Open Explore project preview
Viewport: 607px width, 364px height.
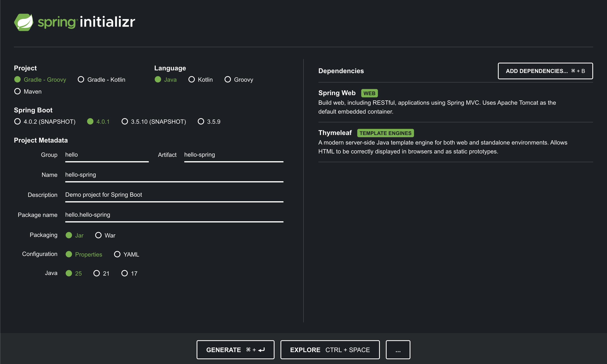330,350
